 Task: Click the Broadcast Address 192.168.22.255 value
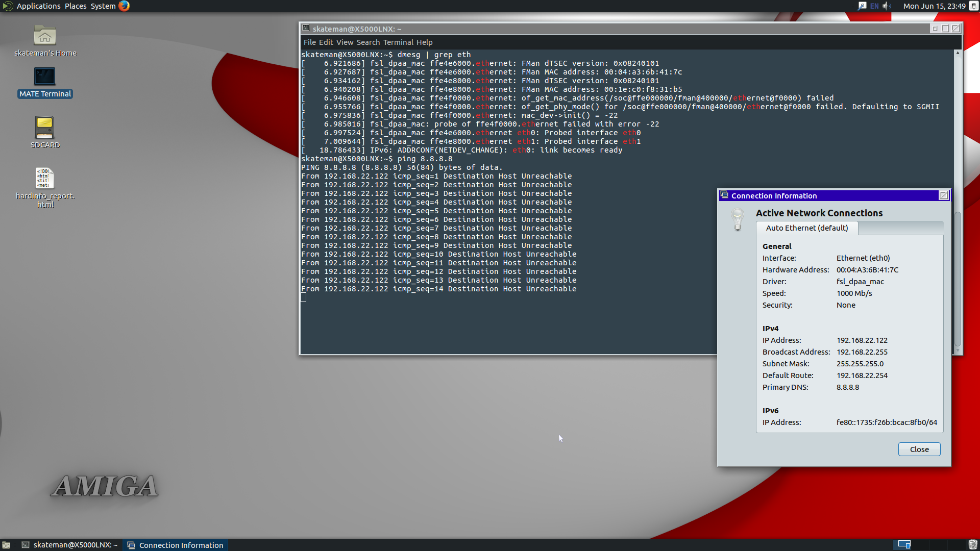click(x=862, y=352)
